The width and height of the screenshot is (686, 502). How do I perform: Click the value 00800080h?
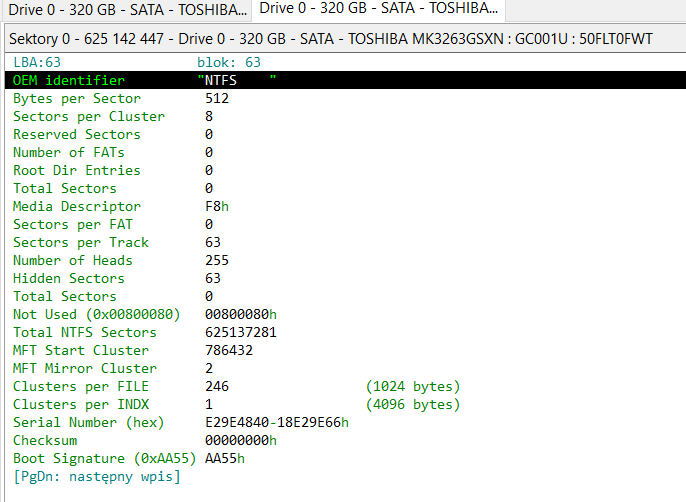pyautogui.click(x=241, y=314)
